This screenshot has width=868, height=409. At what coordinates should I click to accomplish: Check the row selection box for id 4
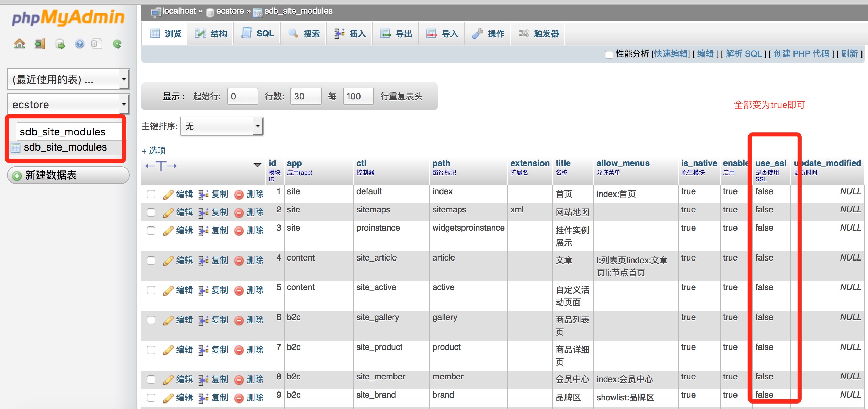[x=151, y=260]
